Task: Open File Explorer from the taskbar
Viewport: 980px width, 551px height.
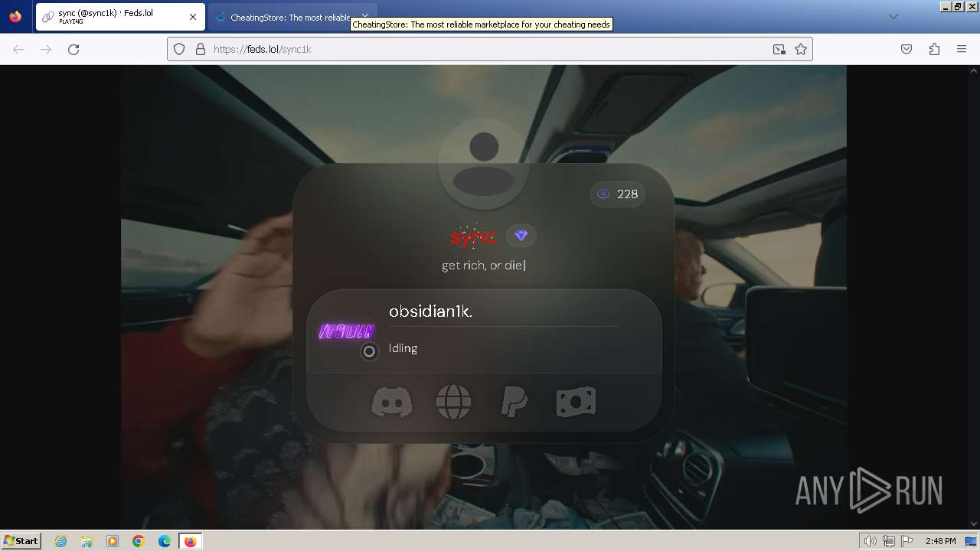Action: click(x=87, y=541)
